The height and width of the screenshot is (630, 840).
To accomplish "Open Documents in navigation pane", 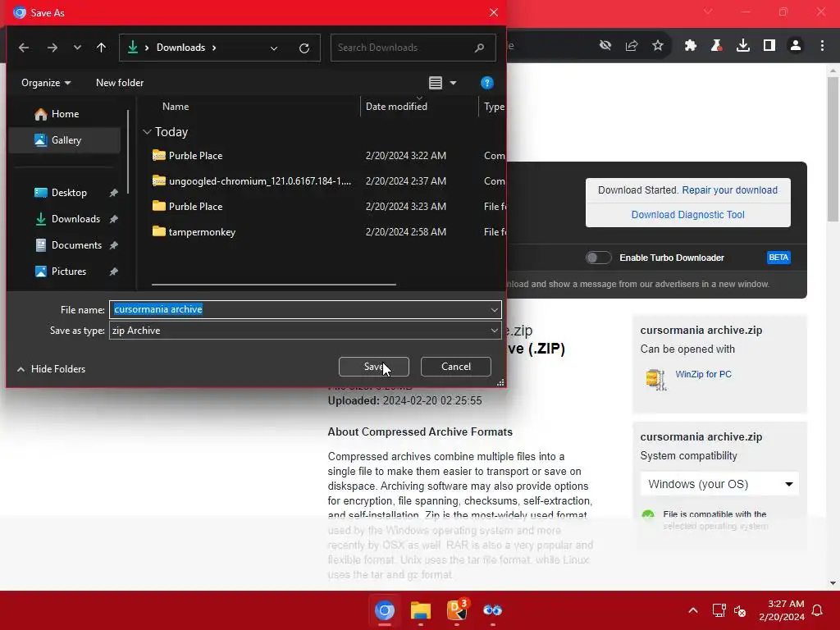I will coord(76,245).
